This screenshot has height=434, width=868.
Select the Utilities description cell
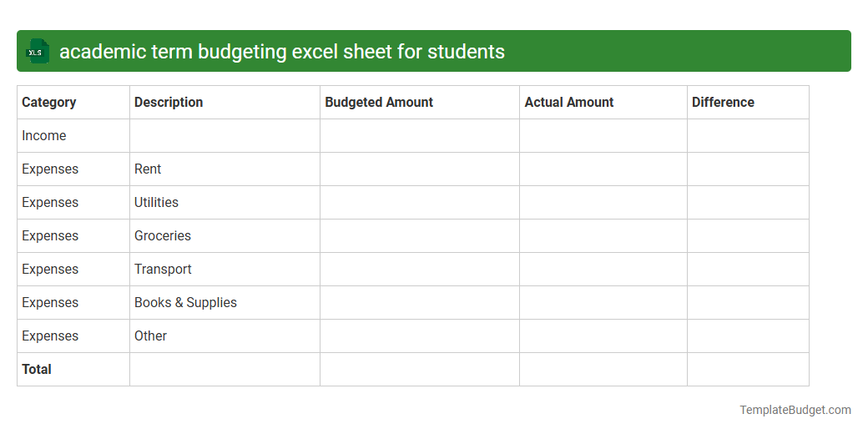click(225, 203)
